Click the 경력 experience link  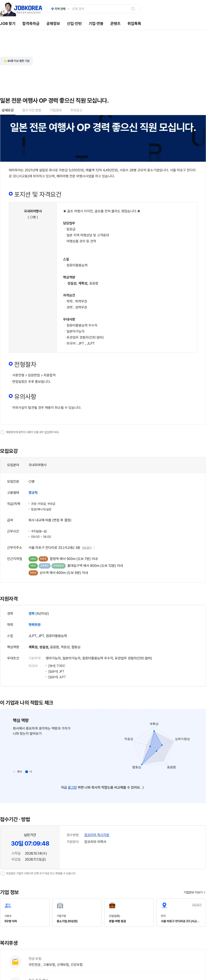point(32,614)
